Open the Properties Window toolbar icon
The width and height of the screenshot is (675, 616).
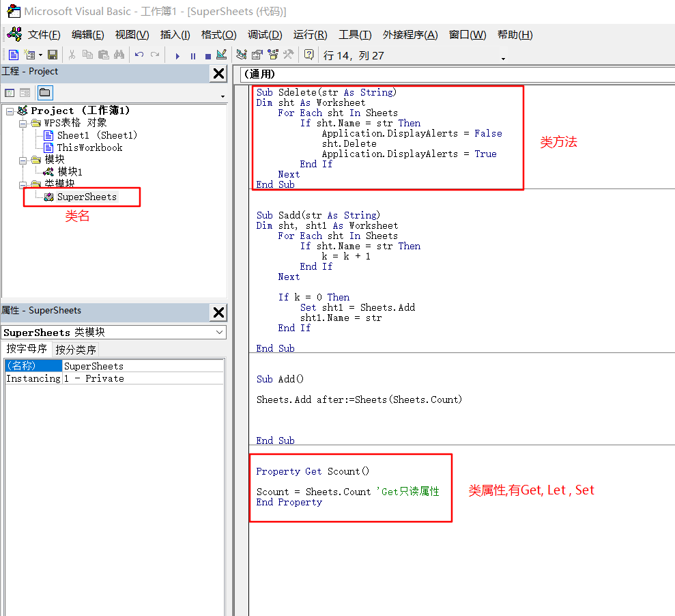click(255, 55)
